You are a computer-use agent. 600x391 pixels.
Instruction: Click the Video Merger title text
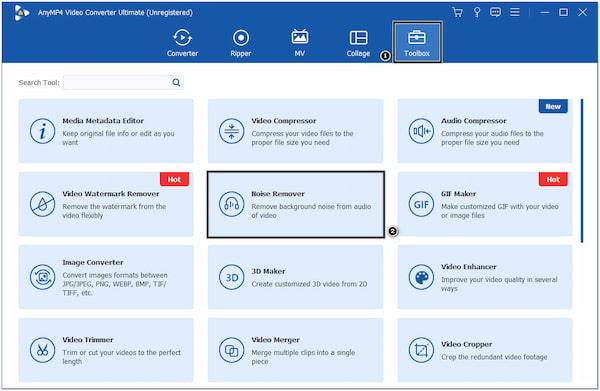(x=275, y=340)
